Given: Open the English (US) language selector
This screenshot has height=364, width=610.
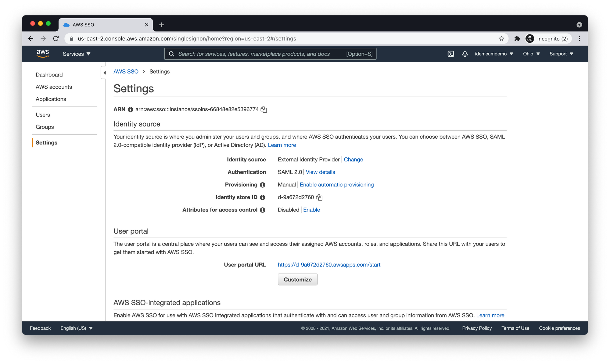Looking at the screenshot, I should click(76, 328).
